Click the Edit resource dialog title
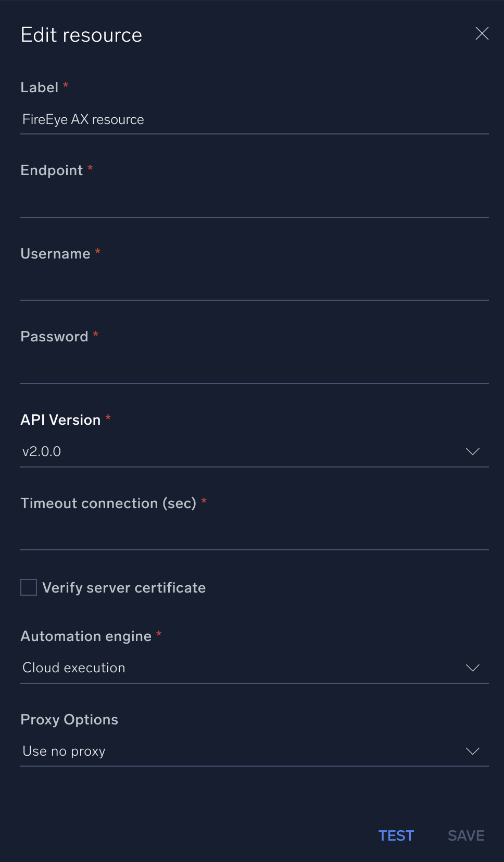This screenshot has height=862, width=504. click(81, 34)
